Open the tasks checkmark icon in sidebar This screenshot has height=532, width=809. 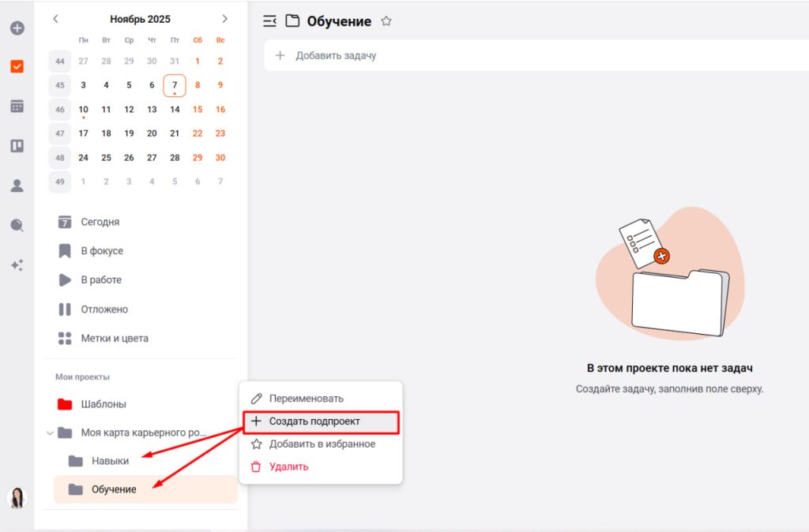tap(17, 67)
